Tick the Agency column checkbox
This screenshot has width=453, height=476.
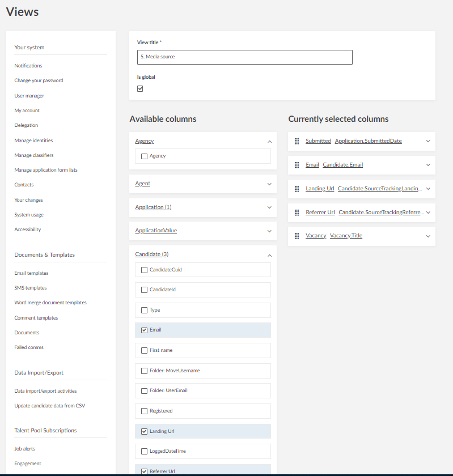click(144, 156)
